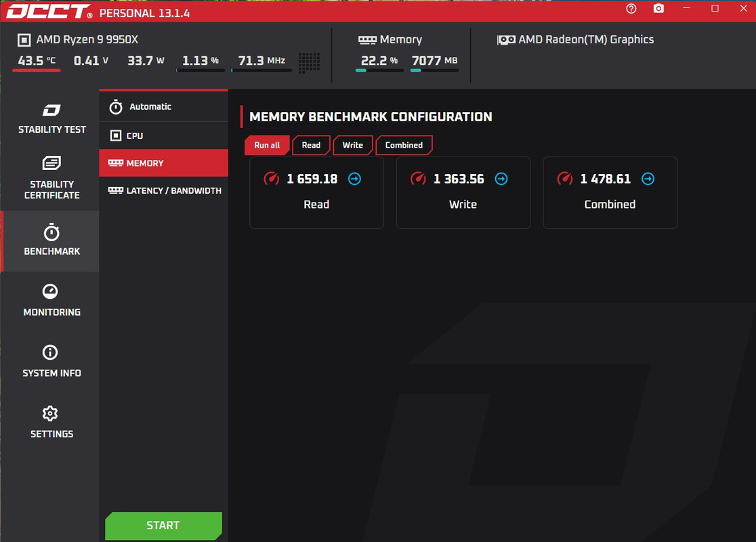Screen dimensions: 756x542
Task: Click the 43.5 °C CPU temperature reading
Action: (37, 61)
